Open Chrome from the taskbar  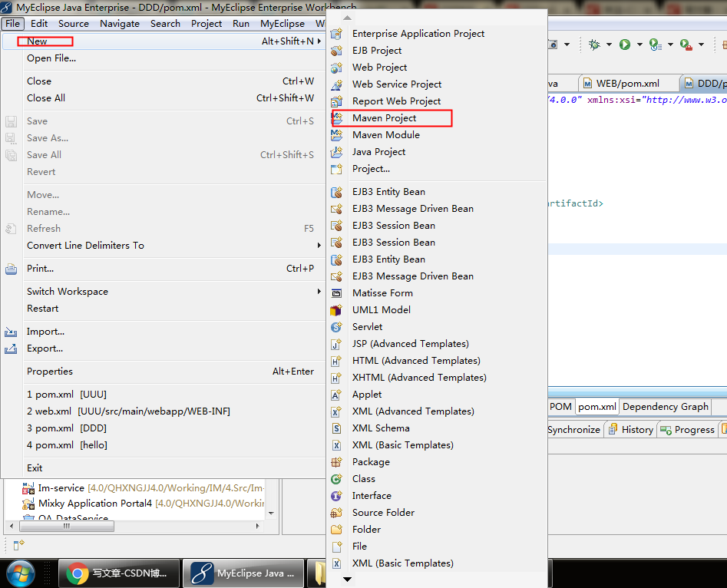(119, 573)
